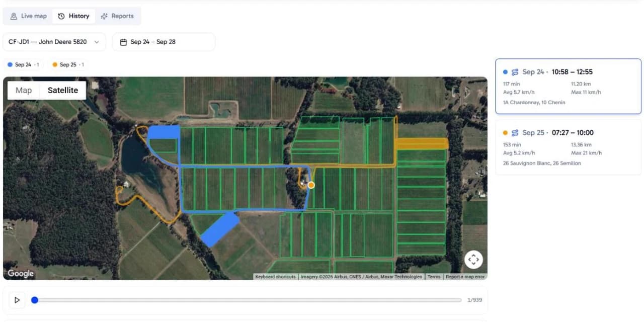Image resolution: width=644 pixels, height=322 pixels.
Task: Click the Reports sparkle icon
Action: 104,16
